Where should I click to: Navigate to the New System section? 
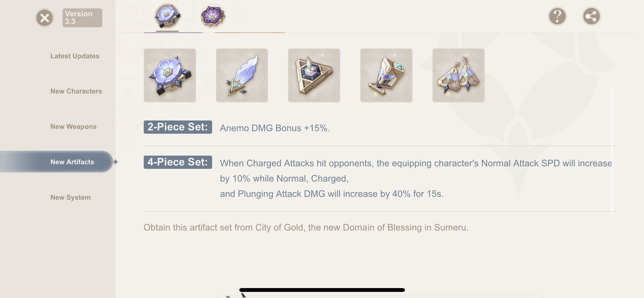point(70,197)
